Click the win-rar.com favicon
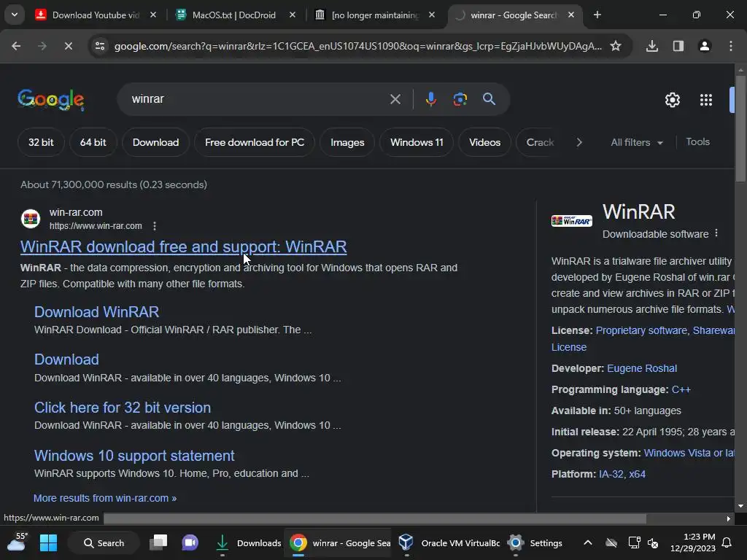The image size is (747, 560). [x=31, y=219]
